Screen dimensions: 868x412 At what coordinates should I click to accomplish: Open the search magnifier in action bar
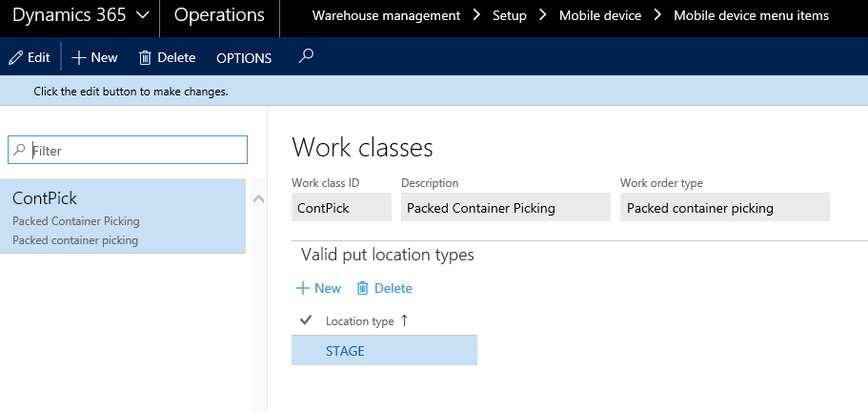click(306, 56)
